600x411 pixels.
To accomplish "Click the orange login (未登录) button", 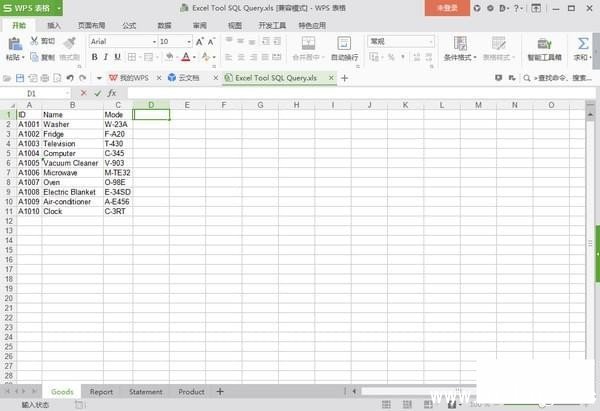I will [447, 8].
